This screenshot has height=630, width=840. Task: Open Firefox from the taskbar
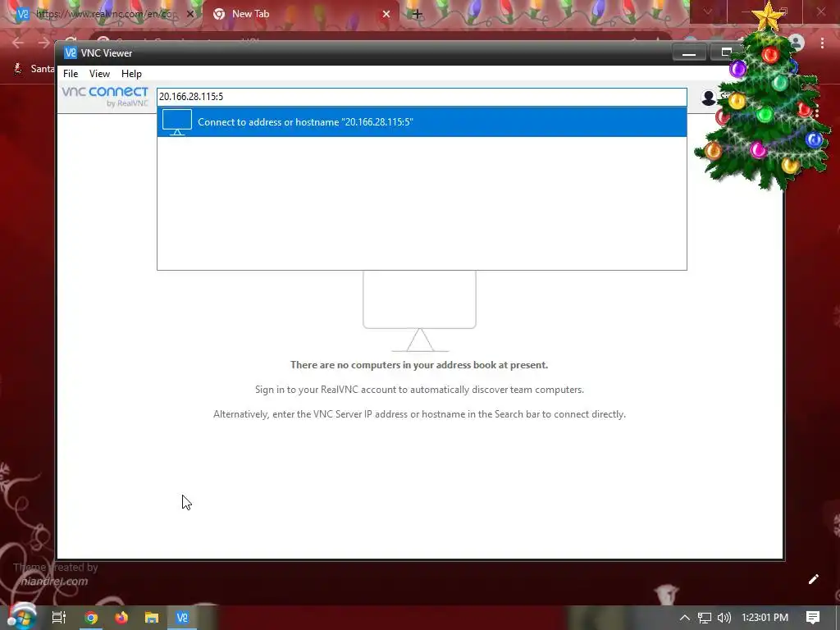coord(121,618)
